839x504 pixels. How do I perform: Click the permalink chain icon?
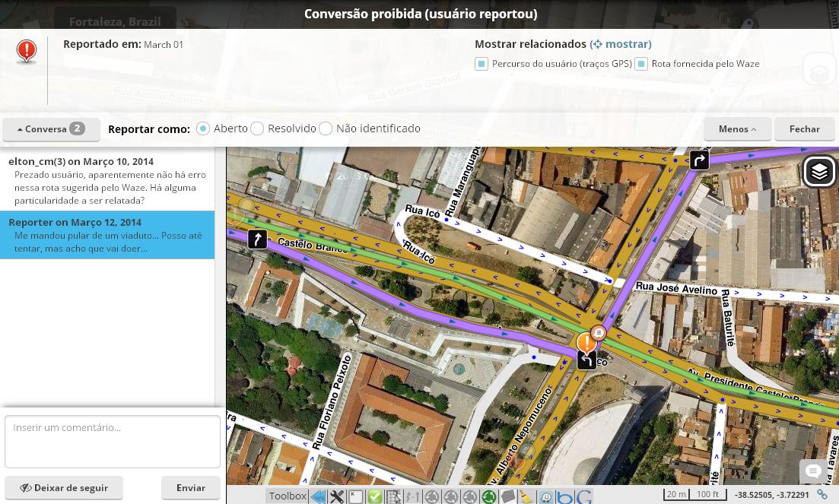click(x=822, y=494)
